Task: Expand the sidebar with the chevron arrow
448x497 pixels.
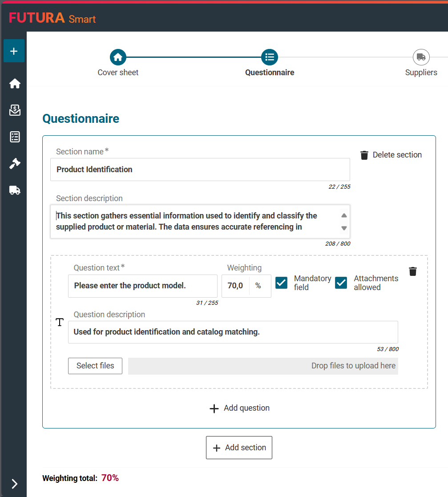Action: pos(14,484)
